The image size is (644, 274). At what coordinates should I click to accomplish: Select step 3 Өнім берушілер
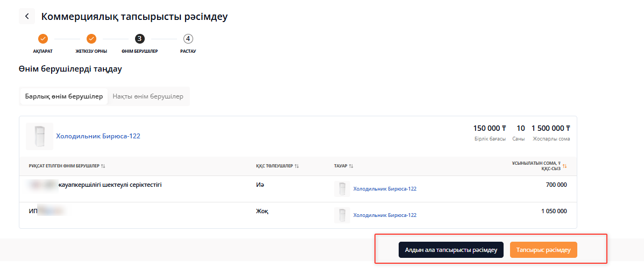pos(140,39)
